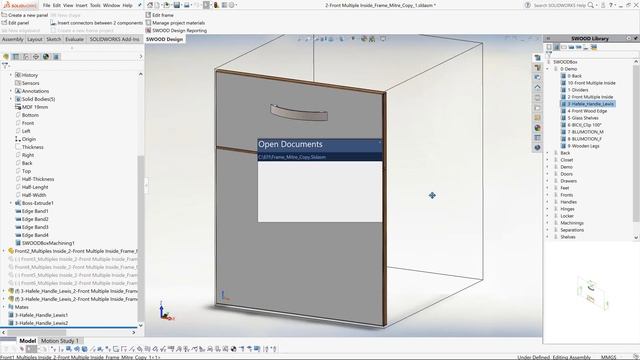This screenshot has width=640, height=360.
Task: Click the Search SOLIDWORKS Help field
Action: 559,5
